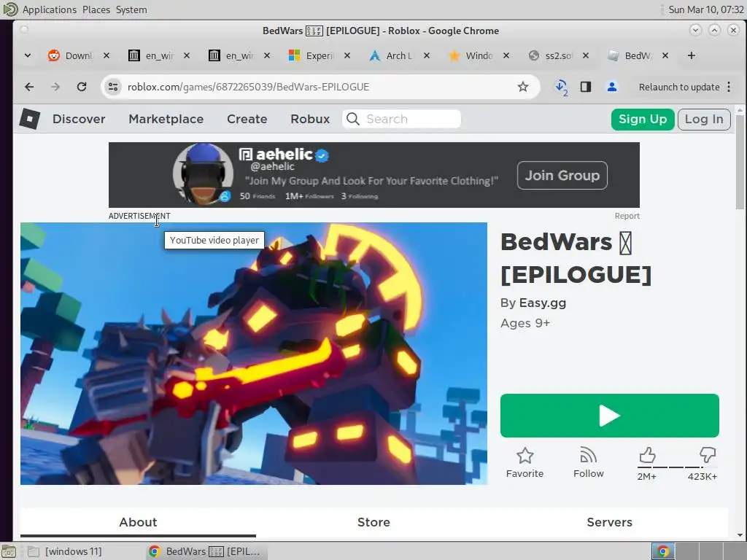Select the Store tab
Viewport: 747px width, 560px height.
point(373,522)
